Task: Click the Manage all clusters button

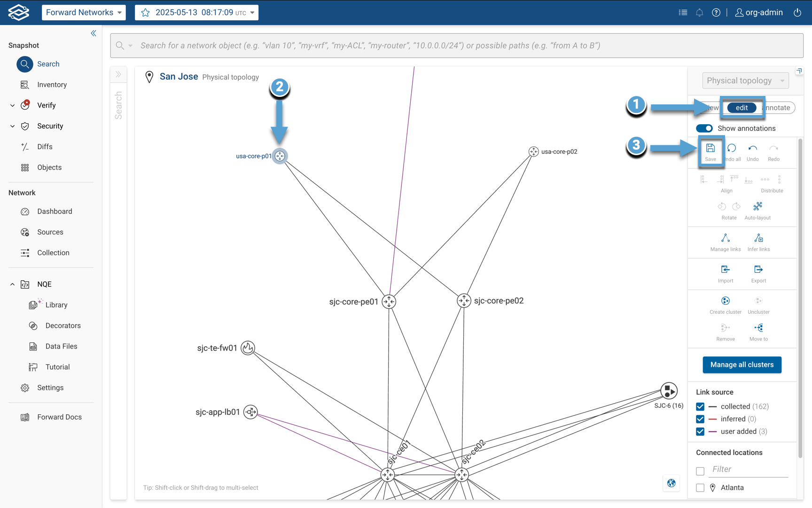Action: click(x=742, y=365)
